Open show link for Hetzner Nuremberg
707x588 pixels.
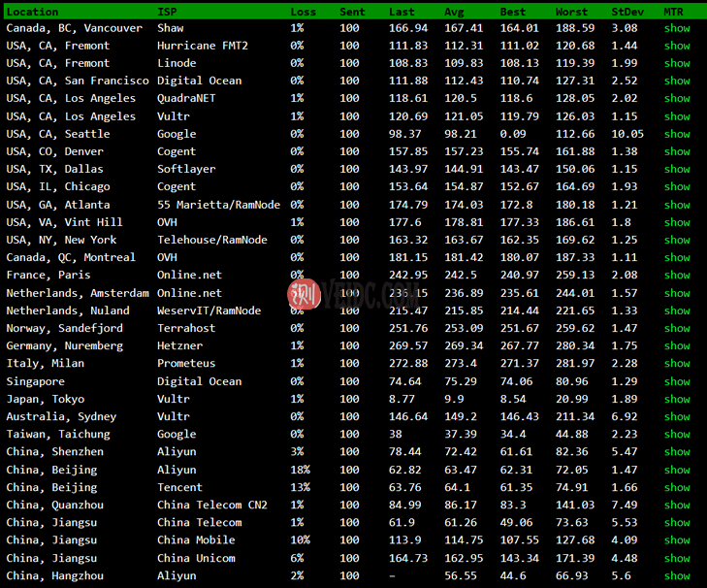point(677,345)
